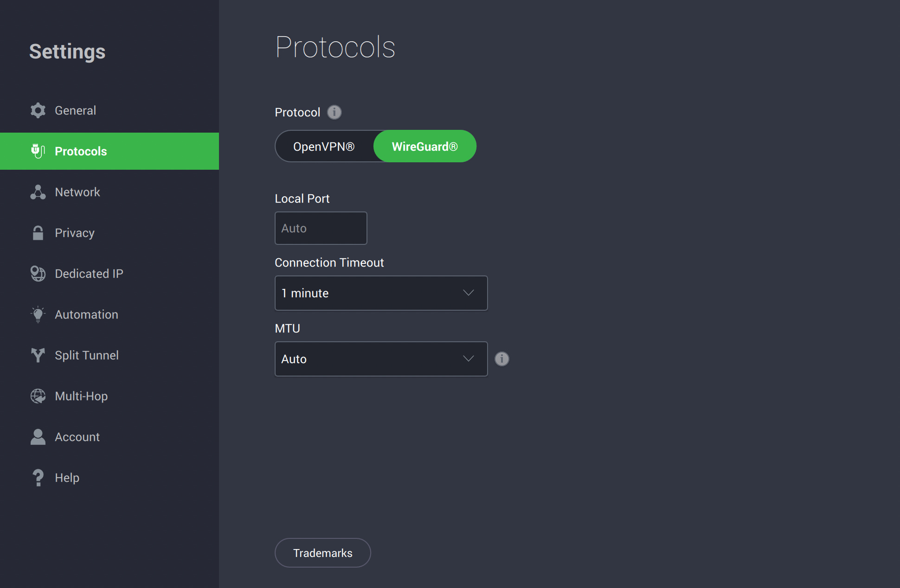Select the WireGuard protocol option
This screenshot has width=900, height=588.
coord(424,147)
